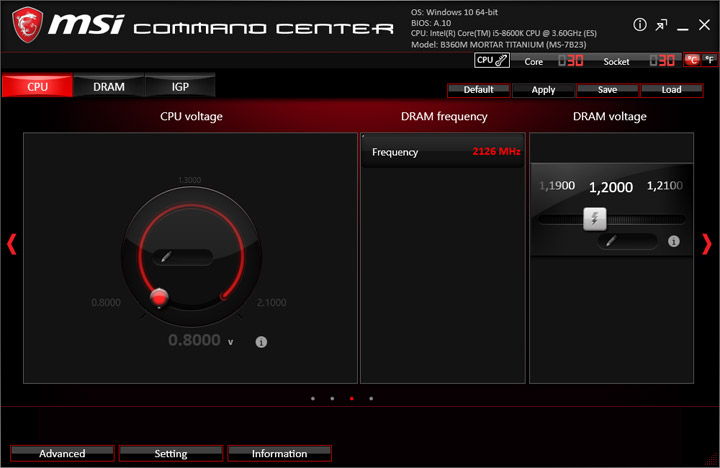Select 1,2100 DRAM voltage value

(x=665, y=186)
